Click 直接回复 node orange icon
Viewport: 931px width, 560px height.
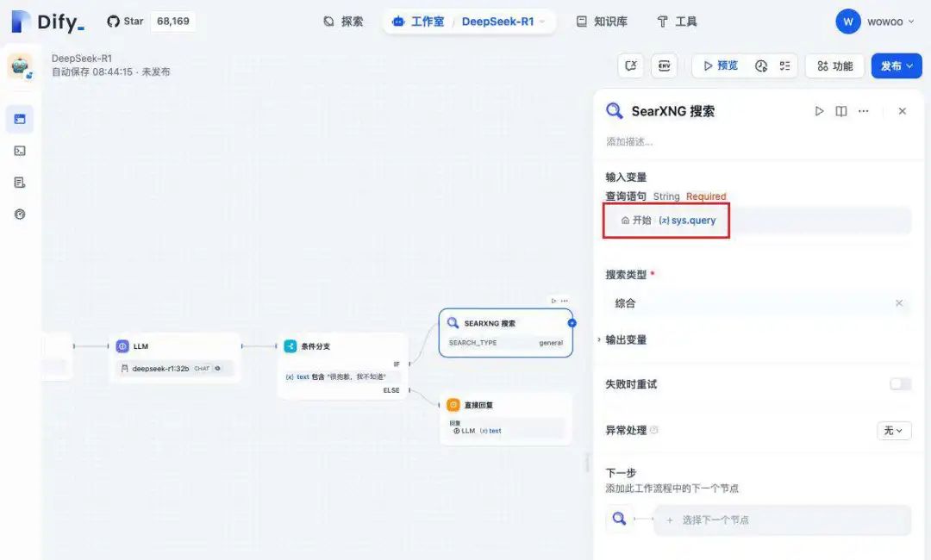[x=453, y=405]
